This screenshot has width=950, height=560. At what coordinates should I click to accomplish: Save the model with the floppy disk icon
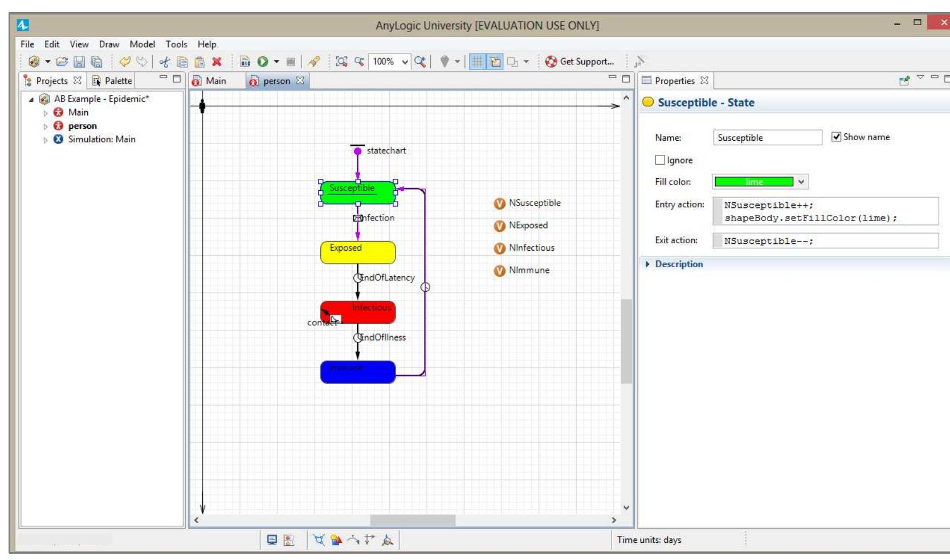[x=79, y=62]
